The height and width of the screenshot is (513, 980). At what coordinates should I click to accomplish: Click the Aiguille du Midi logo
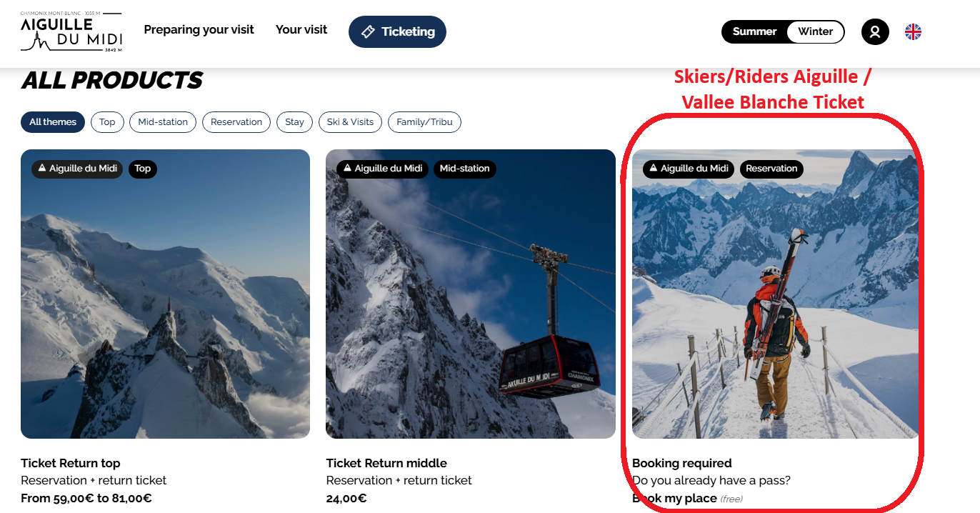coord(71,32)
